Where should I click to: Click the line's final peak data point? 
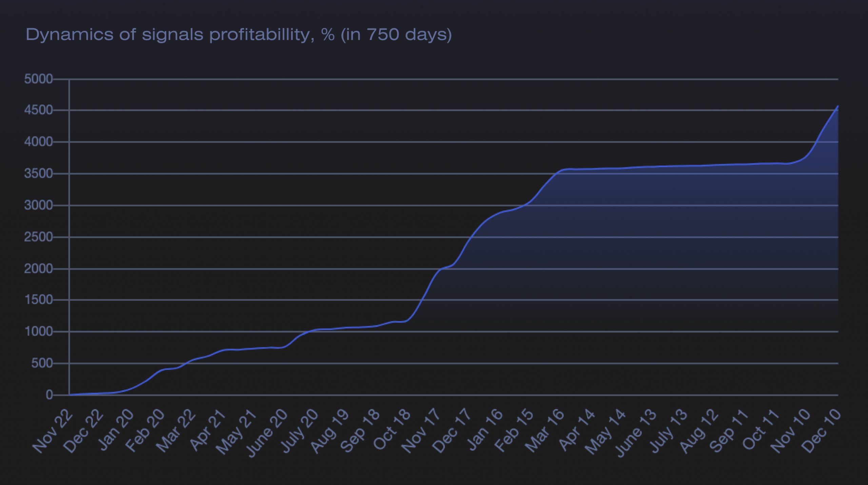pyautogui.click(x=838, y=106)
